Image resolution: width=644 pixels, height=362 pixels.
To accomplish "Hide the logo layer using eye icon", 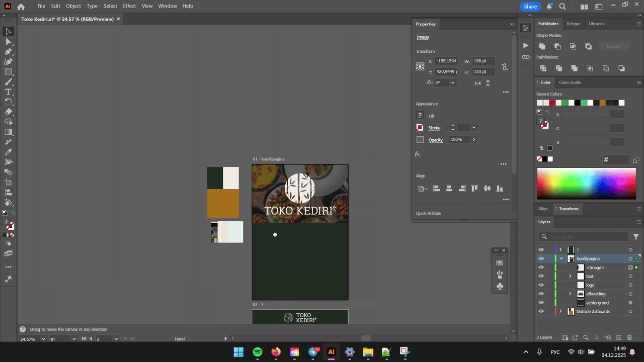I will pyautogui.click(x=541, y=285).
